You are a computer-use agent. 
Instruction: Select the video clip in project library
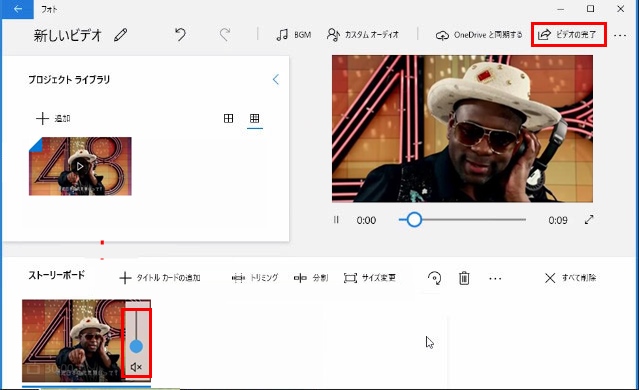[x=80, y=166]
